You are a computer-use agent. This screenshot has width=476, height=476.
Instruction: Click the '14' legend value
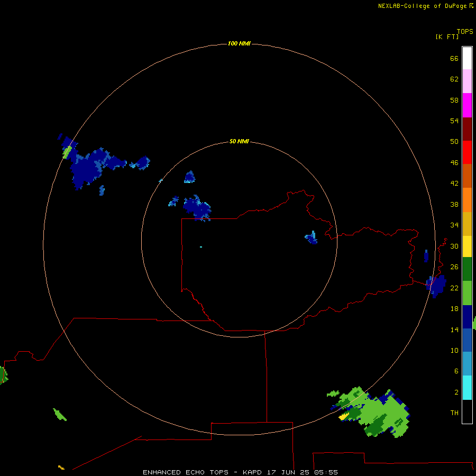pyautogui.click(x=454, y=329)
